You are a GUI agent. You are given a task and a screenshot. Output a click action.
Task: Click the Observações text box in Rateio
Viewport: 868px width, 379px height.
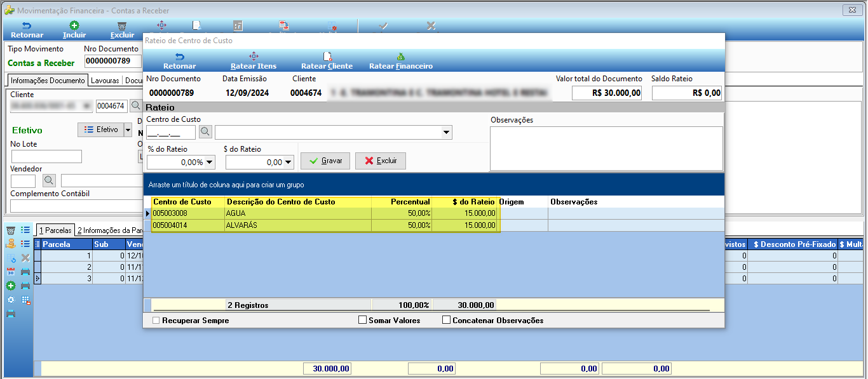[x=606, y=149]
